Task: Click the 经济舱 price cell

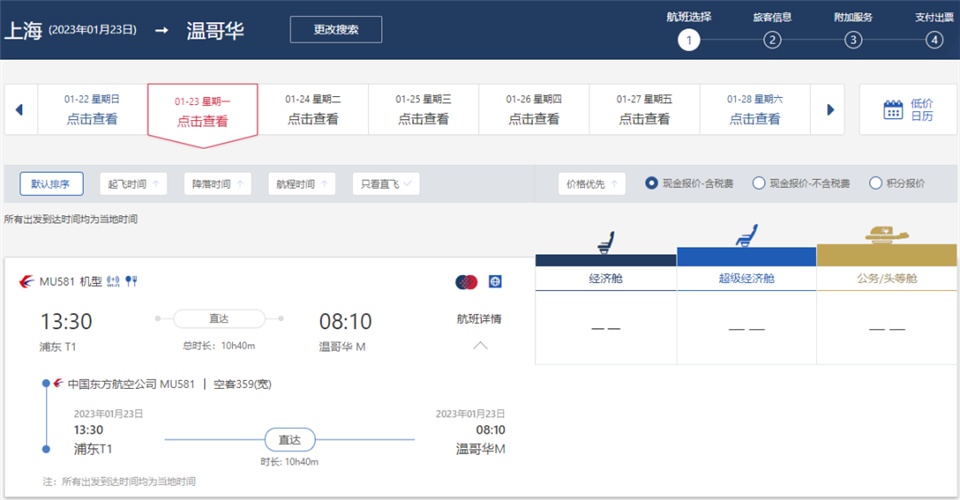Action: tap(606, 328)
